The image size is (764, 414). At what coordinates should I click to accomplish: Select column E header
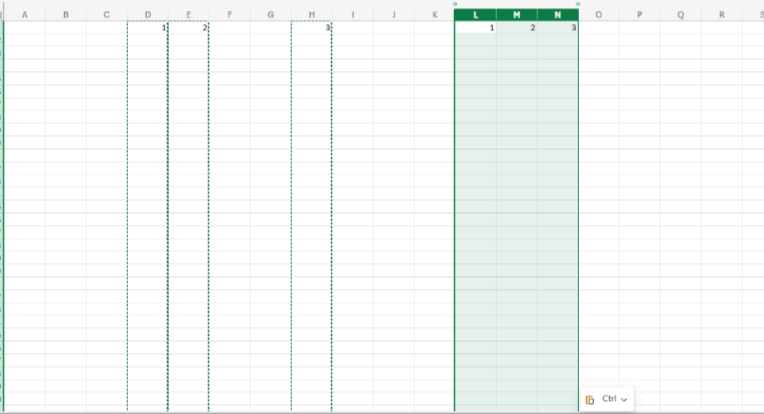[189, 15]
